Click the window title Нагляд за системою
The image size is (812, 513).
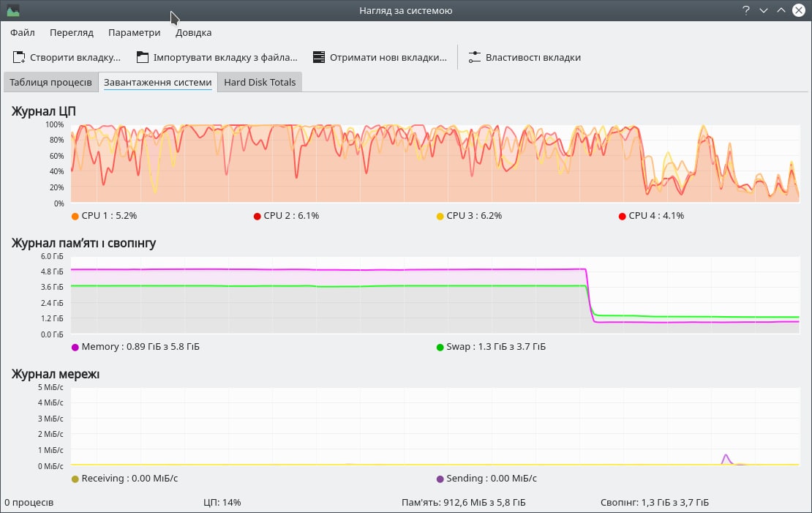406,10
